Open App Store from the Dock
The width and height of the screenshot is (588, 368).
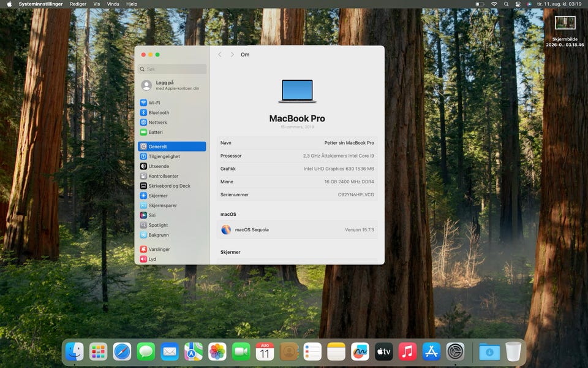pos(431,352)
